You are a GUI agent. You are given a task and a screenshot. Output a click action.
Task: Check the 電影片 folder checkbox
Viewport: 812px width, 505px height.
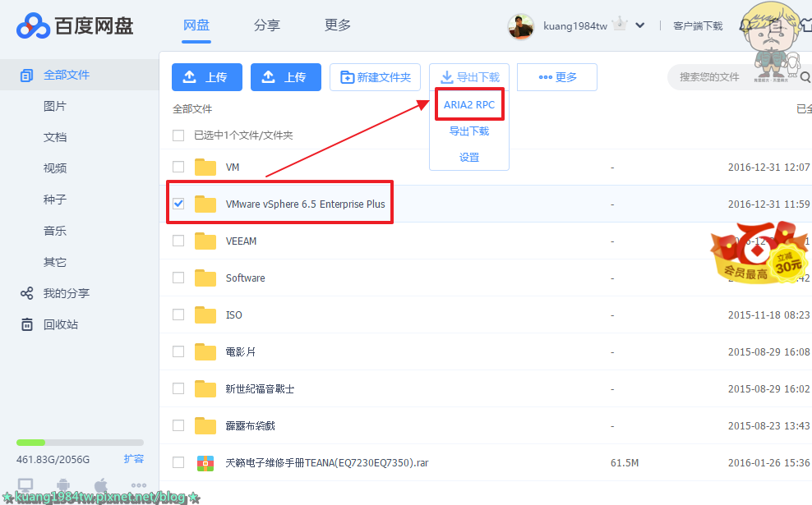pyautogui.click(x=178, y=351)
